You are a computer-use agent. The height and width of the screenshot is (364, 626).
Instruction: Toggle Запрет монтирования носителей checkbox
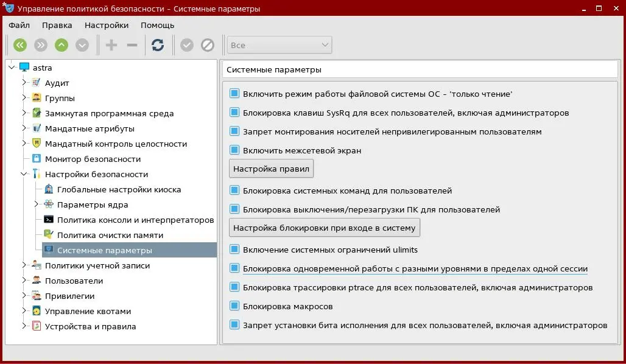pos(234,131)
